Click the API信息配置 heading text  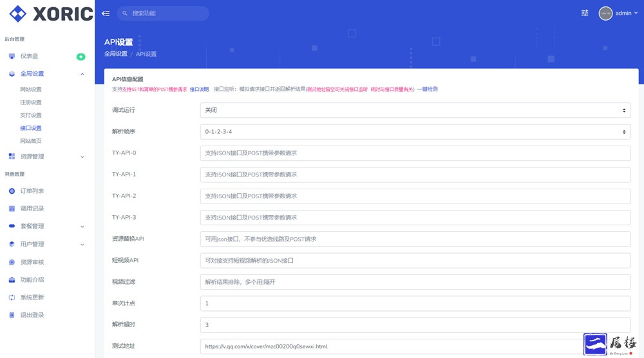coord(128,79)
